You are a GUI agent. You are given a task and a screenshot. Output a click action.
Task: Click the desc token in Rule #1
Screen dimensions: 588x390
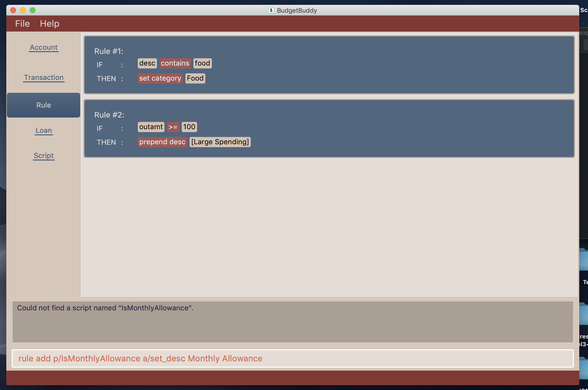[147, 63]
